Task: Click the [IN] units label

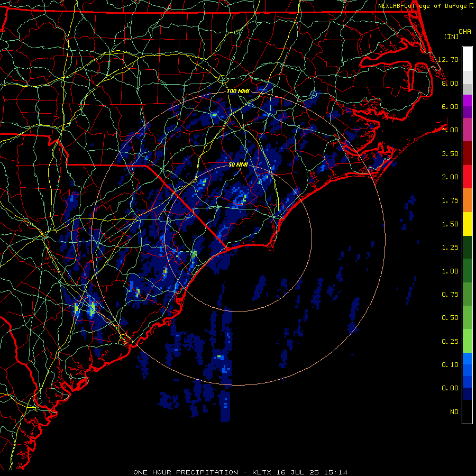Action: [451, 36]
